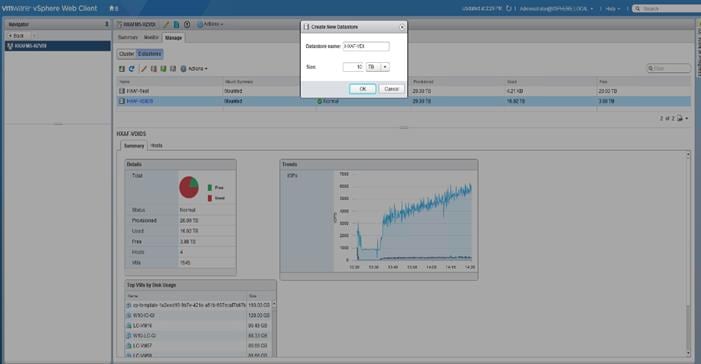The height and width of the screenshot is (364, 701).
Task: Click the pencil edit icon in datastore toolbar
Action: coord(144,69)
